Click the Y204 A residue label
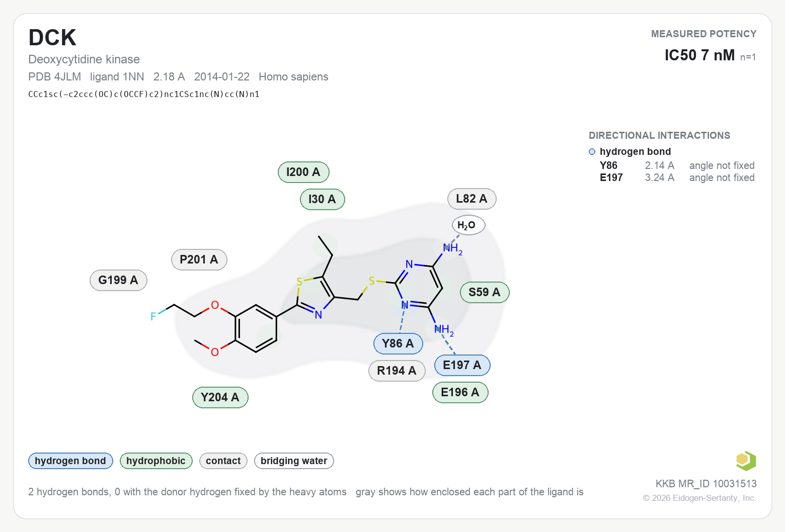This screenshot has width=785, height=532. coord(220,397)
